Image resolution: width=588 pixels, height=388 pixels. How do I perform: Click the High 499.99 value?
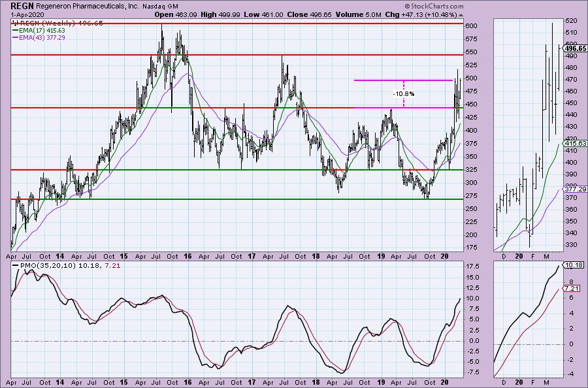220,15
